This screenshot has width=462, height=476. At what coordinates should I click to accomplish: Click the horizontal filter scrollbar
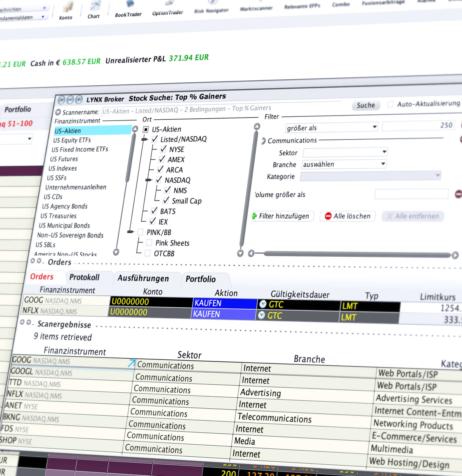click(357, 254)
